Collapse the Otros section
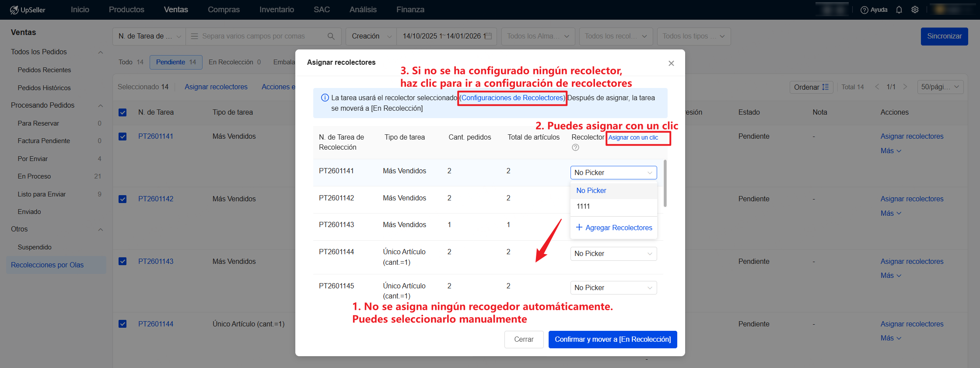The image size is (980, 368). click(x=101, y=229)
